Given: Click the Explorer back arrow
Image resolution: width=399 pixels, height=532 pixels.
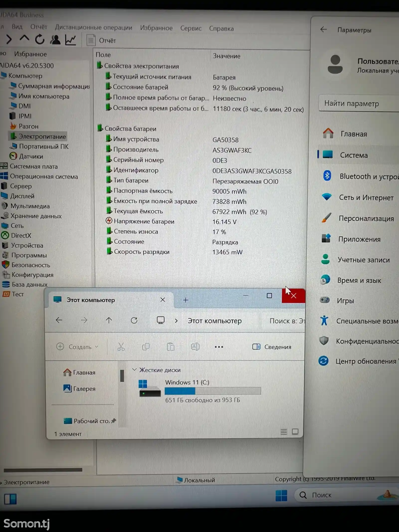Looking at the screenshot, I should 59,320.
